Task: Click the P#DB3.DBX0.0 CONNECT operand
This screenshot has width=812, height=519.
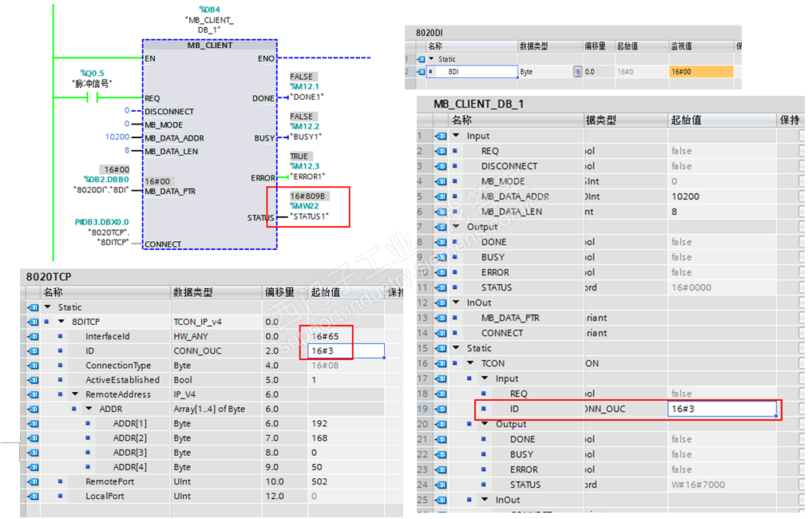Action: click(102, 222)
